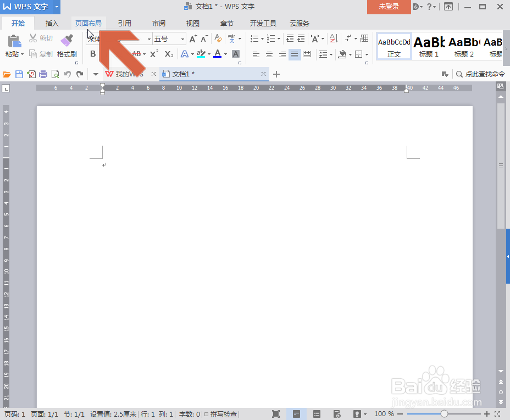Expand the quick access toolbar customize arrow
510x420 pixels.
point(96,75)
